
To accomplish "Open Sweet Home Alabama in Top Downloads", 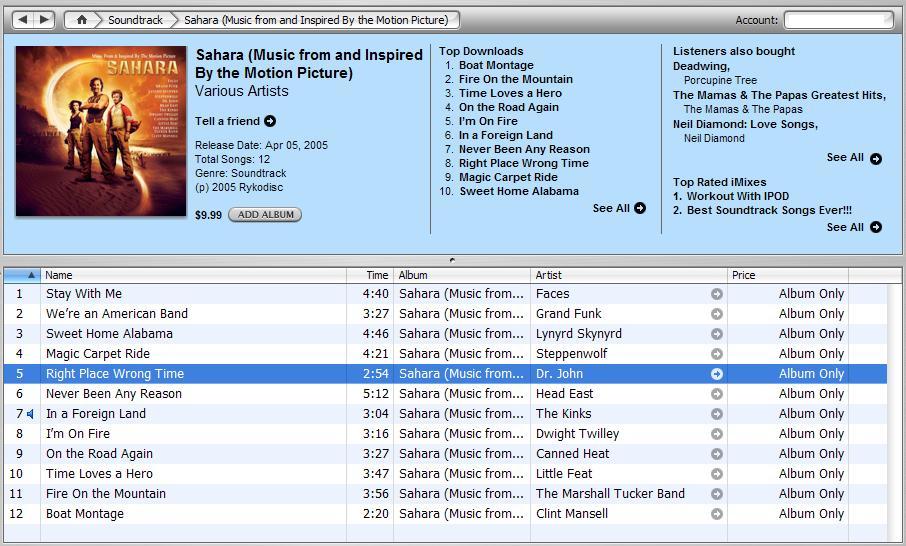I will 519,191.
